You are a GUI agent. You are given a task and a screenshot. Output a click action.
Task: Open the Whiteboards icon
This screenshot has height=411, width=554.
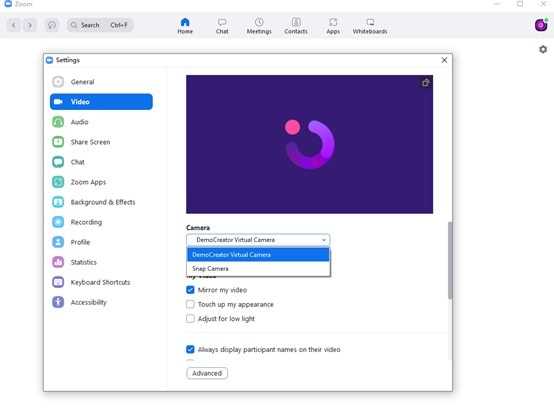[370, 22]
